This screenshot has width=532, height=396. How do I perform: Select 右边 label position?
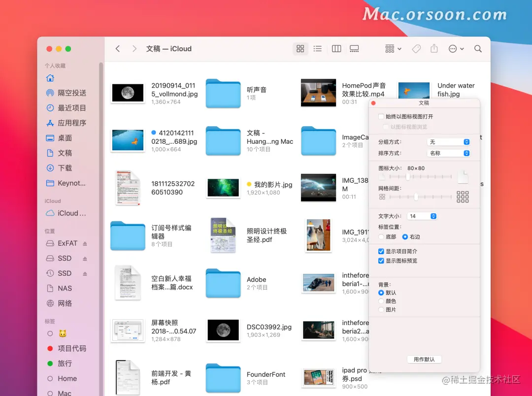[405, 237]
